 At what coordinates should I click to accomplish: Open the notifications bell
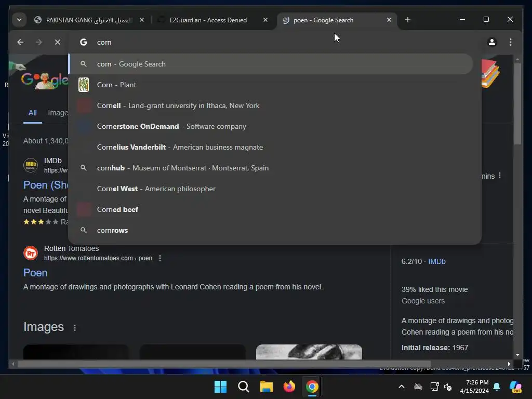pos(497,387)
